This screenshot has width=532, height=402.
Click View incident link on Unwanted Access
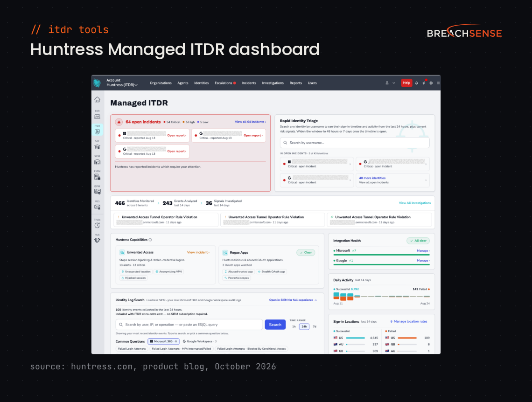click(x=198, y=252)
